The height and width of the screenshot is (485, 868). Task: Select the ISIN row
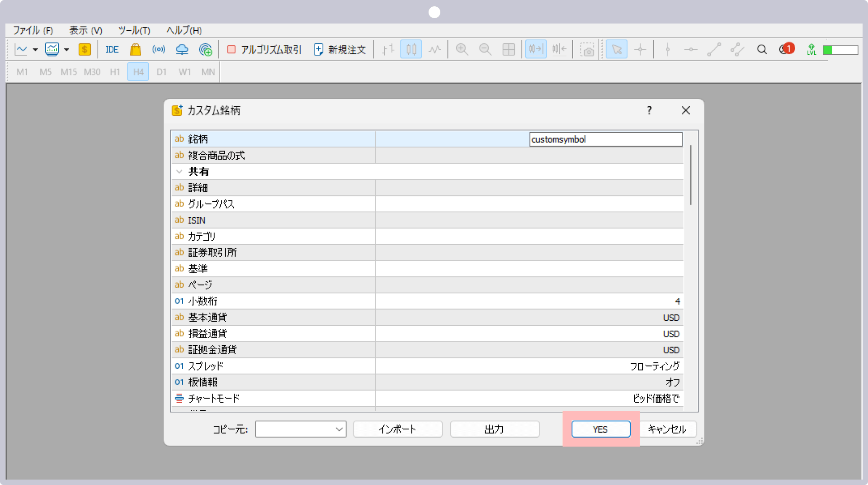pos(427,220)
